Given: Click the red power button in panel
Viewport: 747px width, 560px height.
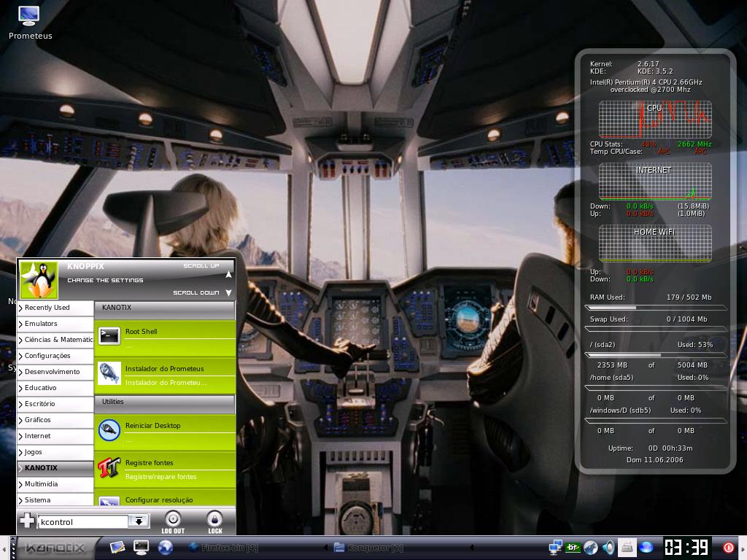Looking at the screenshot, I should (729, 548).
